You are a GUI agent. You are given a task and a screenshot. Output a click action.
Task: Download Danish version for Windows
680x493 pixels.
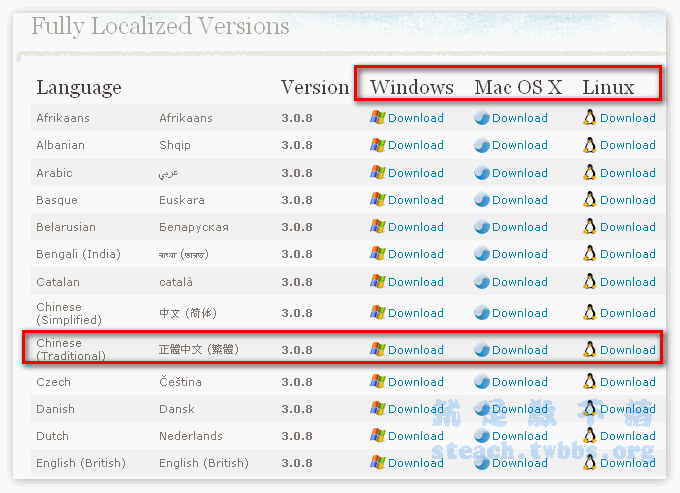point(415,409)
